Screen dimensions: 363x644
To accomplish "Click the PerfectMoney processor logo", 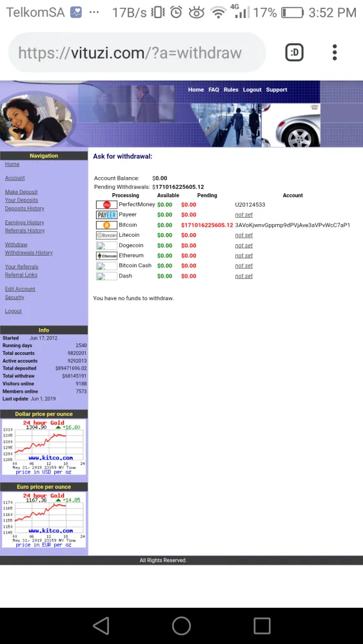I will [x=107, y=205].
